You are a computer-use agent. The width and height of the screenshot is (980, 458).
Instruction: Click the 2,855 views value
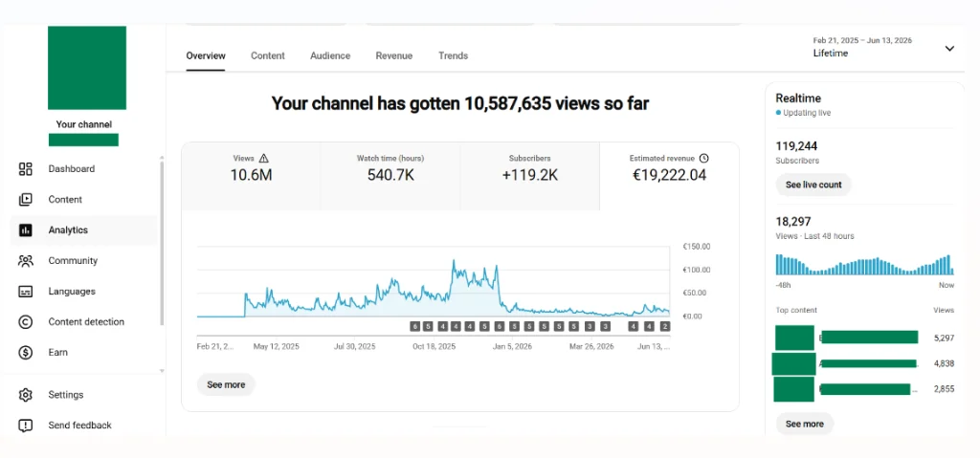pos(944,389)
